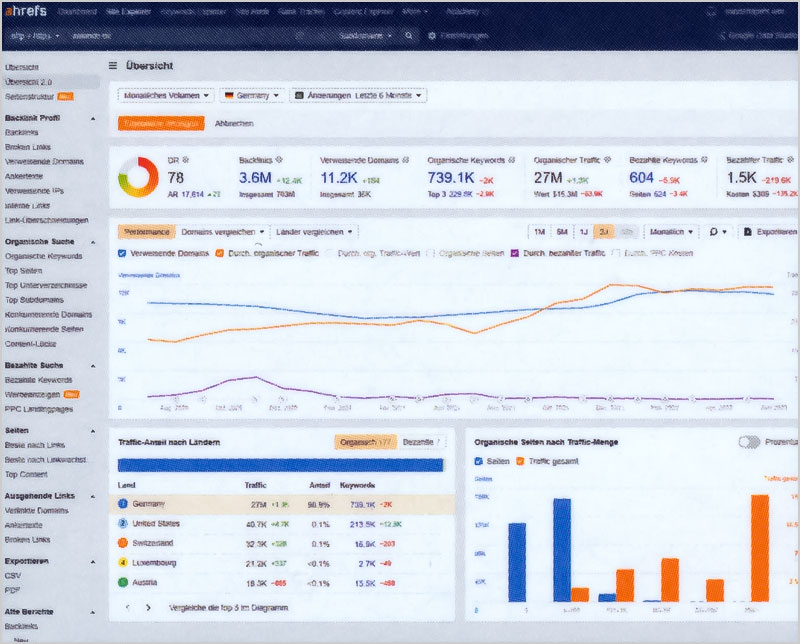
Task: Open the Einstellungen gear icon
Action: pos(432,36)
